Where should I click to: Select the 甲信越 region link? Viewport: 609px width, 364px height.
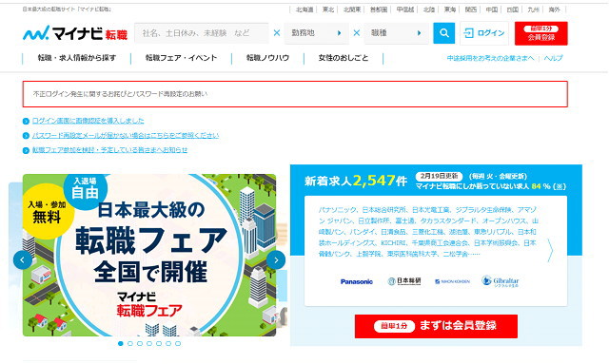pos(405,10)
